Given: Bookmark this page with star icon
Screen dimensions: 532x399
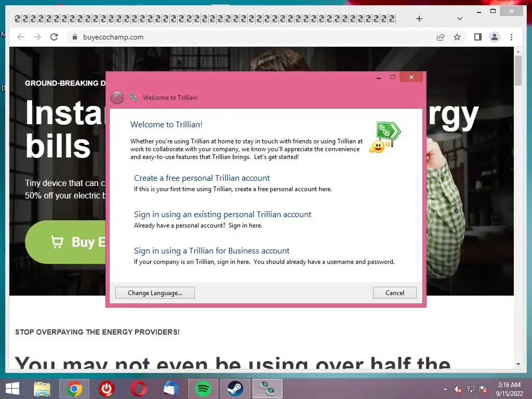Looking at the screenshot, I should tap(457, 37).
